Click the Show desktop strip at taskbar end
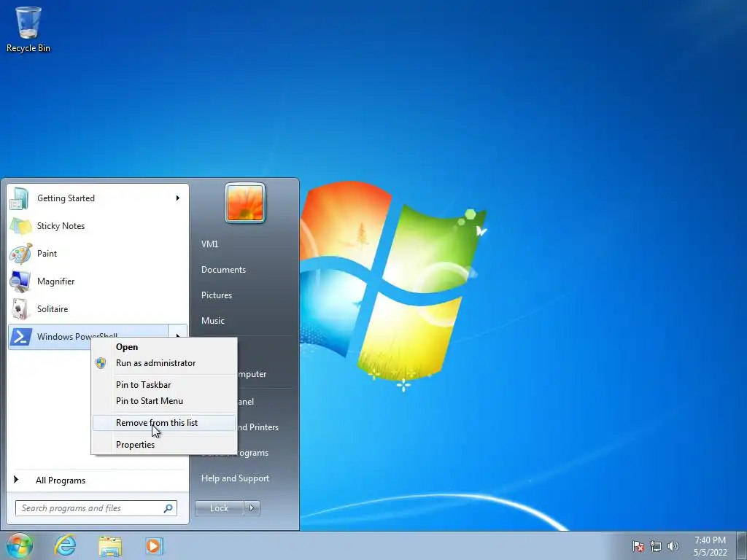 742,545
